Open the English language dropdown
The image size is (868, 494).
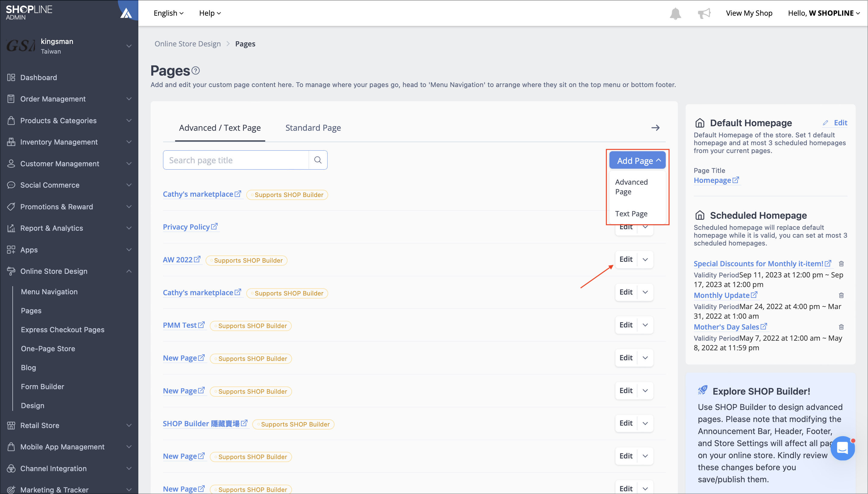coord(168,13)
